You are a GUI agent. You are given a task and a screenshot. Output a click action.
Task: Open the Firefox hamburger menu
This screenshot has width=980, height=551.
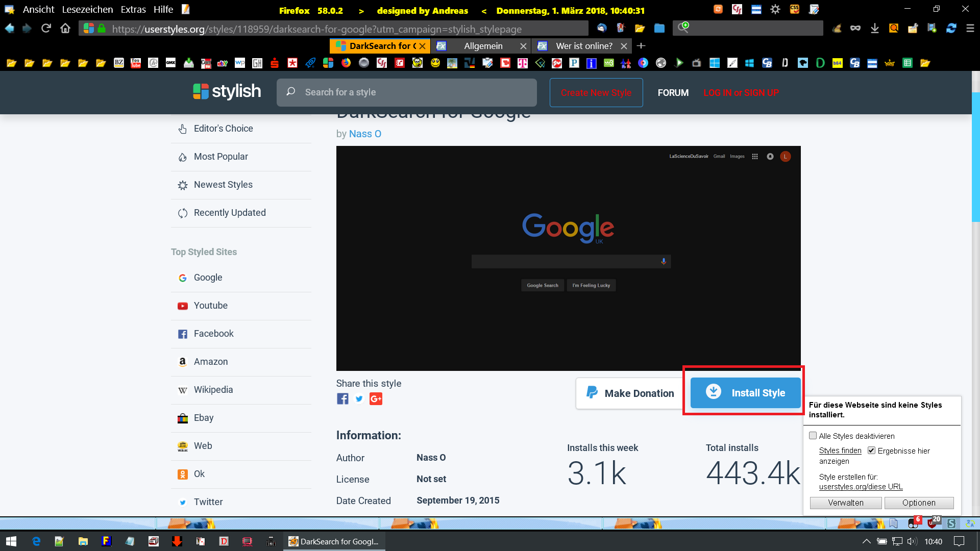coord(970,29)
